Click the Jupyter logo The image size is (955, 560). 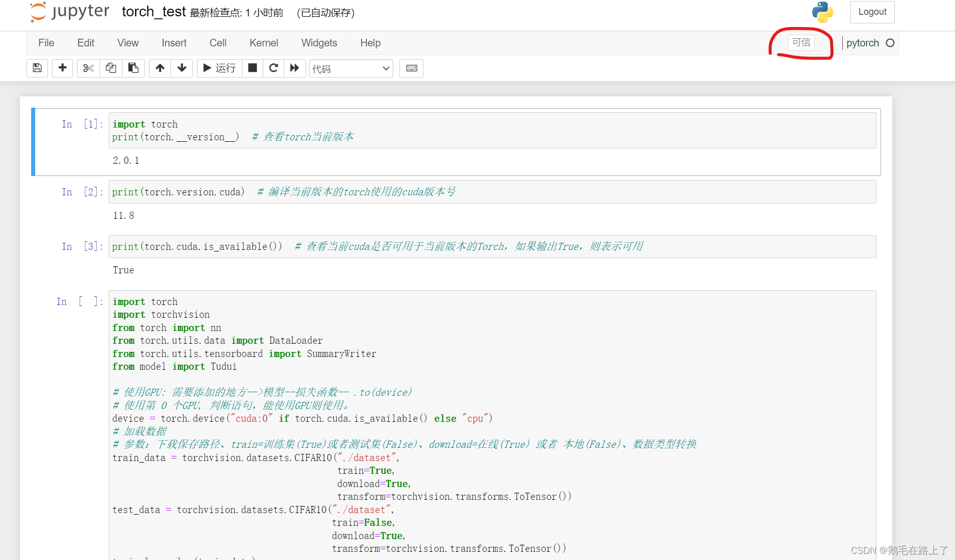[x=69, y=12]
